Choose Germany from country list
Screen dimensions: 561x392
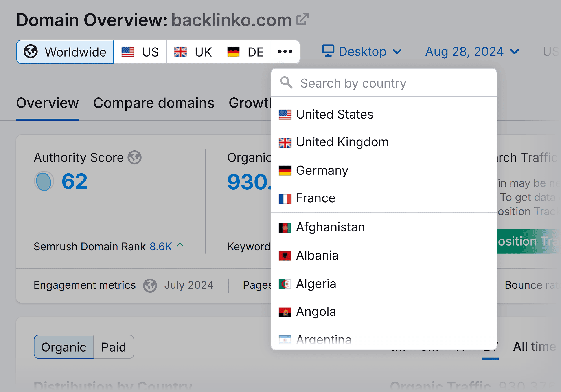pos(384,170)
